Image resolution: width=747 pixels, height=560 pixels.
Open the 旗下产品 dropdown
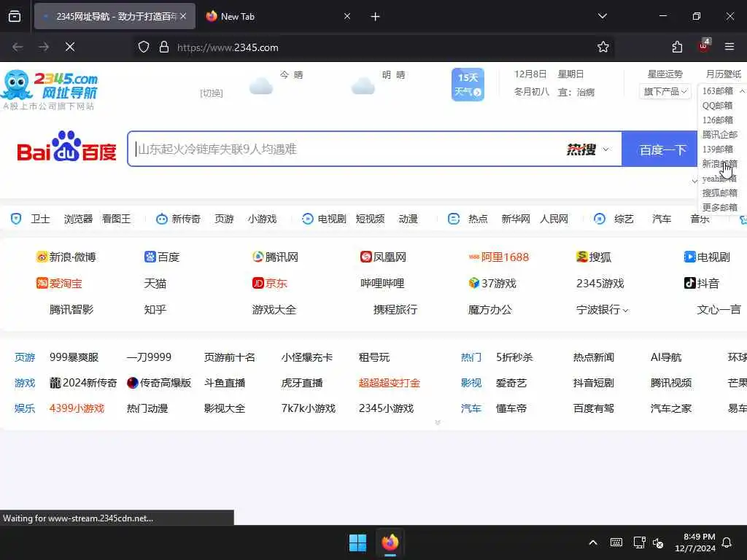[x=665, y=91]
